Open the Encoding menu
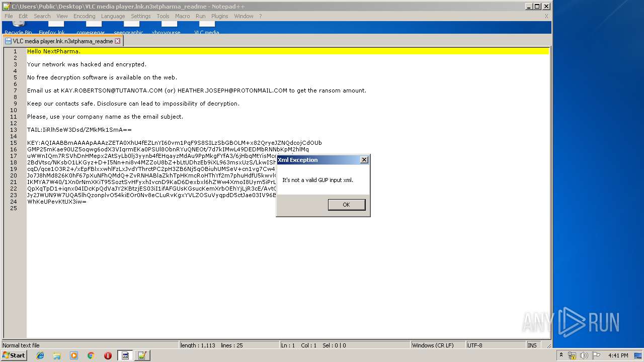Screen dimensions: 644x362 pyautogui.click(x=84, y=16)
